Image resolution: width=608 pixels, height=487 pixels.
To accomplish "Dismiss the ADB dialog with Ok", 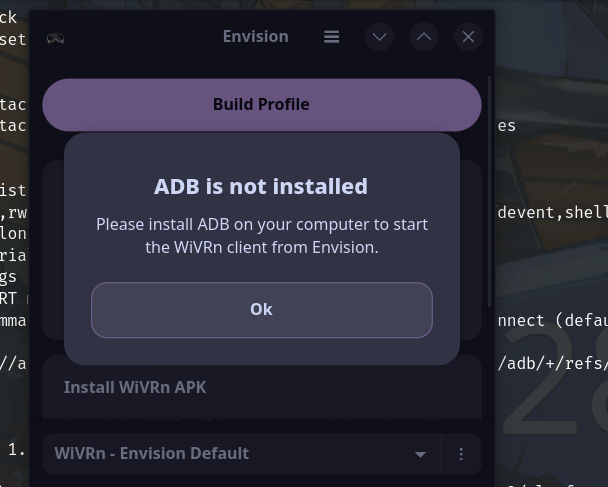I will (x=261, y=310).
